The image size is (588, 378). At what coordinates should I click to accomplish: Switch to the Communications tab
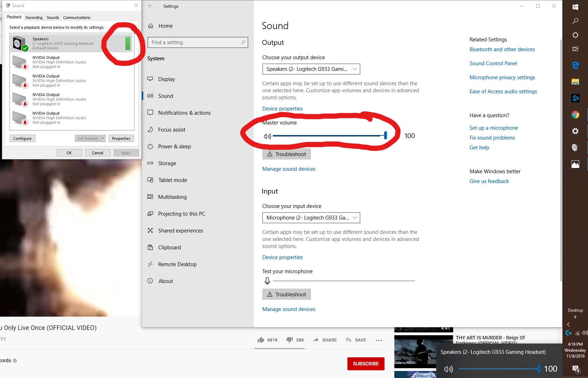click(x=76, y=18)
